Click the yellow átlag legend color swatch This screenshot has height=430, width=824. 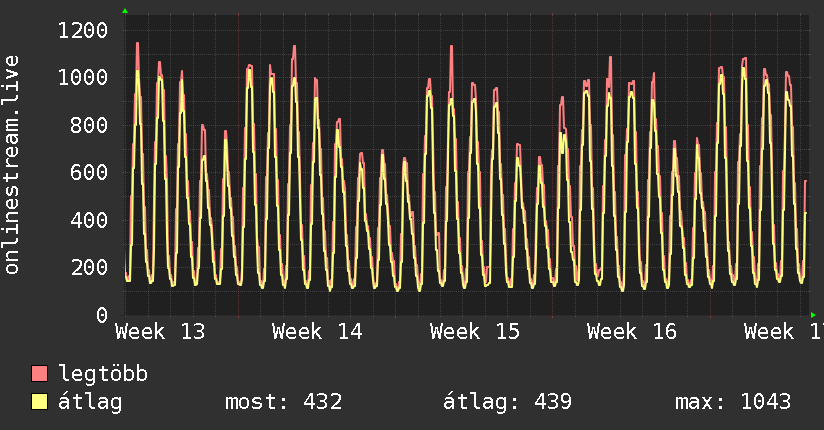coord(39,402)
